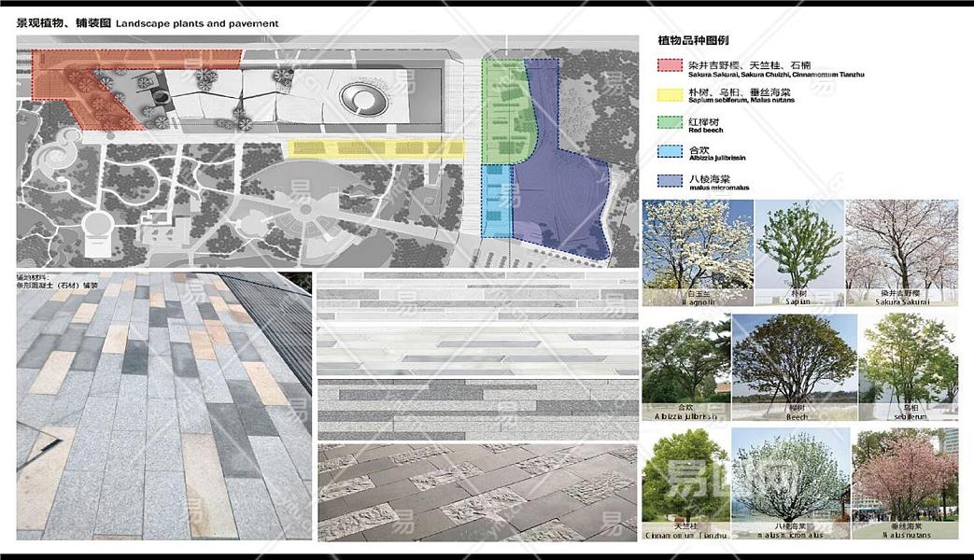Viewport: 974px width, 560px height.
Task: Click the rough-textured paving photo at bottom
Action: pyautogui.click(x=476, y=492)
